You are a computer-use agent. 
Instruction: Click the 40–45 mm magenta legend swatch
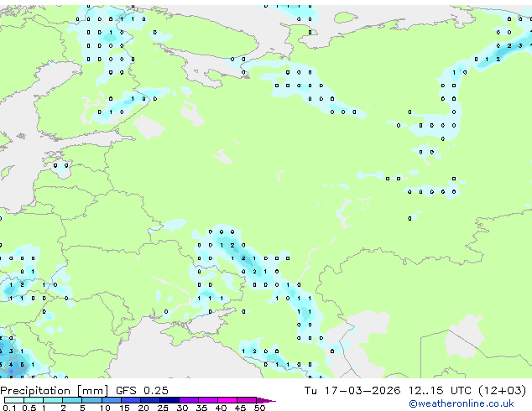(227, 400)
